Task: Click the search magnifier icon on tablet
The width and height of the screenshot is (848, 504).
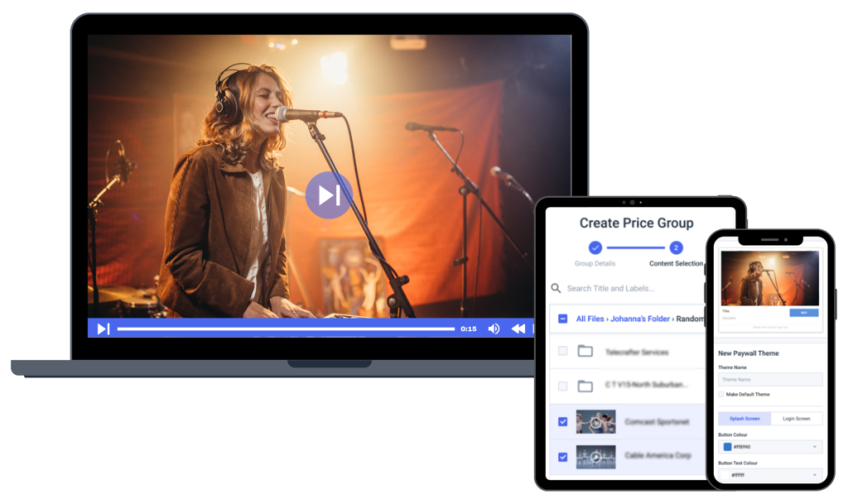Action: coord(556,288)
